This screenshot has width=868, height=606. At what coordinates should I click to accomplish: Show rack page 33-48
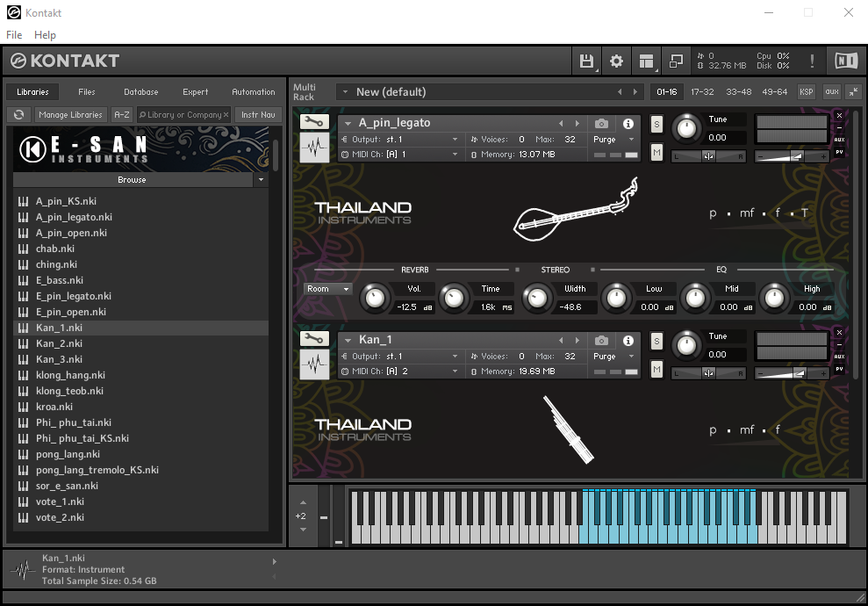pyautogui.click(x=738, y=92)
